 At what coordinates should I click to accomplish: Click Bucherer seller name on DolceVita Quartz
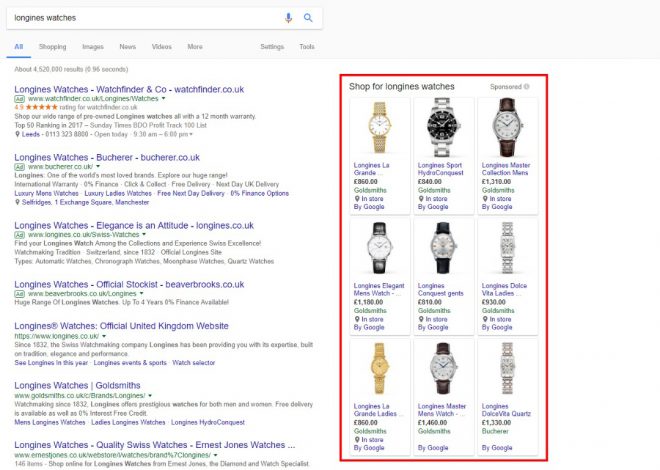(495, 431)
